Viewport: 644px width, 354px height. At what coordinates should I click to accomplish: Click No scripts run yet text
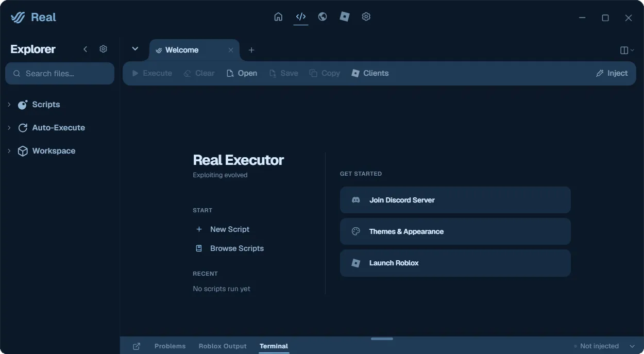pyautogui.click(x=222, y=289)
